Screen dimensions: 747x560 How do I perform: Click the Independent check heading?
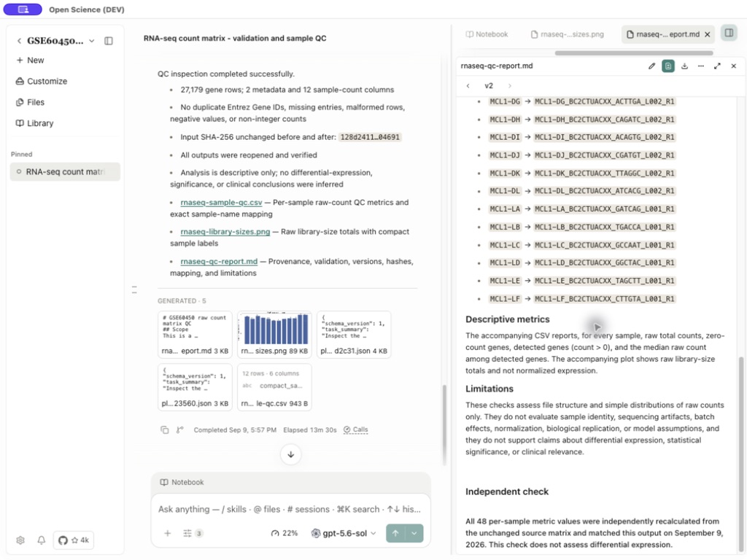coord(507,492)
